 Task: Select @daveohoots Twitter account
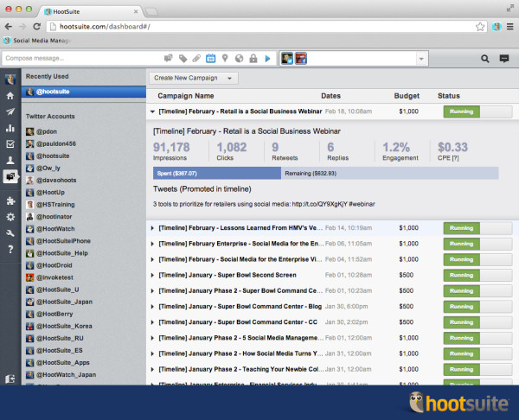pyautogui.click(x=51, y=181)
